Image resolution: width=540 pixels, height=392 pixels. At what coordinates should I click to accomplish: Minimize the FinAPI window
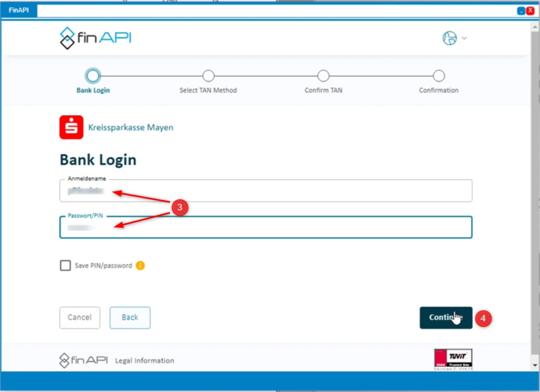coord(521,12)
